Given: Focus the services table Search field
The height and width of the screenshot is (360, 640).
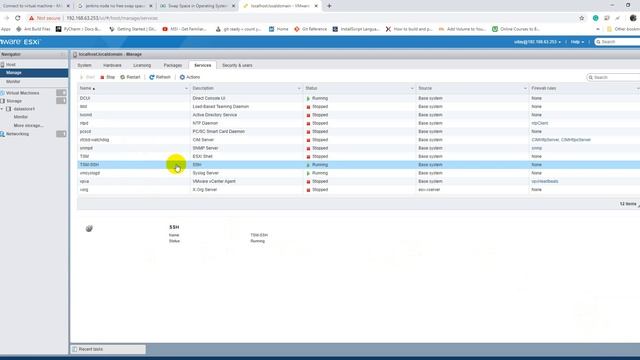Looking at the screenshot, I should point(613,77).
